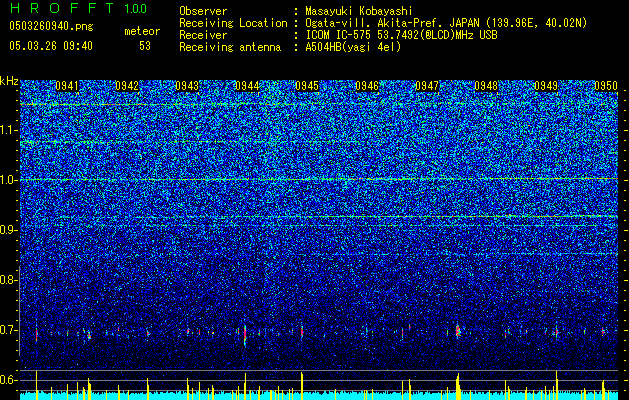This screenshot has width=629, height=400.
Task: Click the 0.9 frequency axis label
Action: [8, 230]
